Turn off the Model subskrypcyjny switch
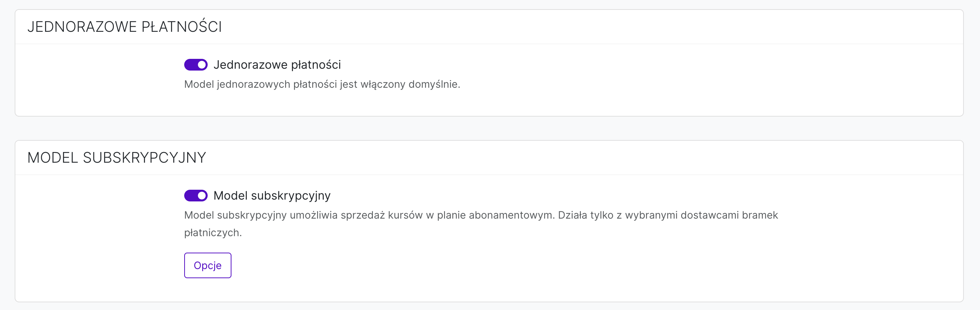Screen dimensions: 980x310 coord(196,196)
